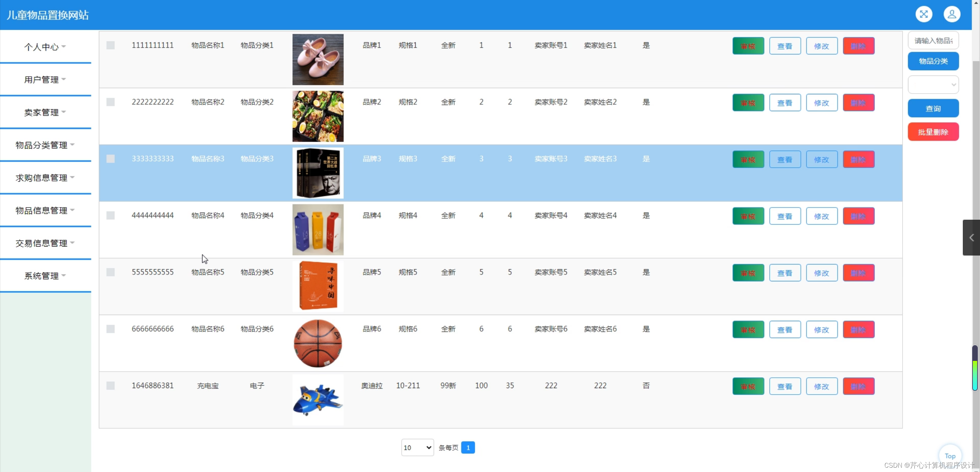Check the checkbox for row 1111111111
The height and width of the screenshot is (472, 980).
click(110, 45)
